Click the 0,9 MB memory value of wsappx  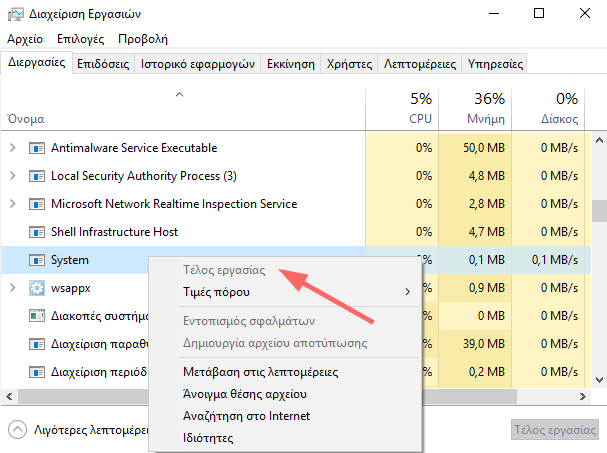pos(487,288)
